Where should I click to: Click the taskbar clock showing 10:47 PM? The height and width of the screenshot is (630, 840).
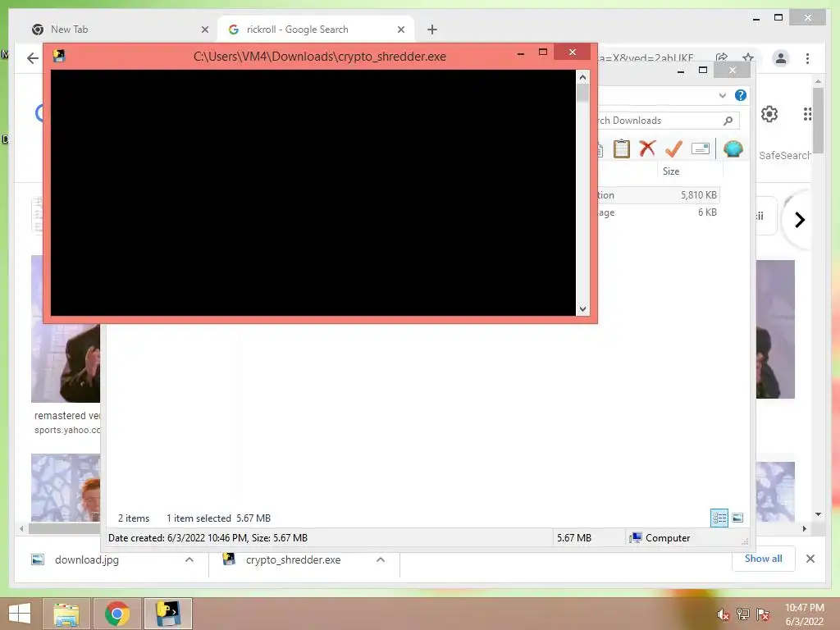tap(804, 614)
